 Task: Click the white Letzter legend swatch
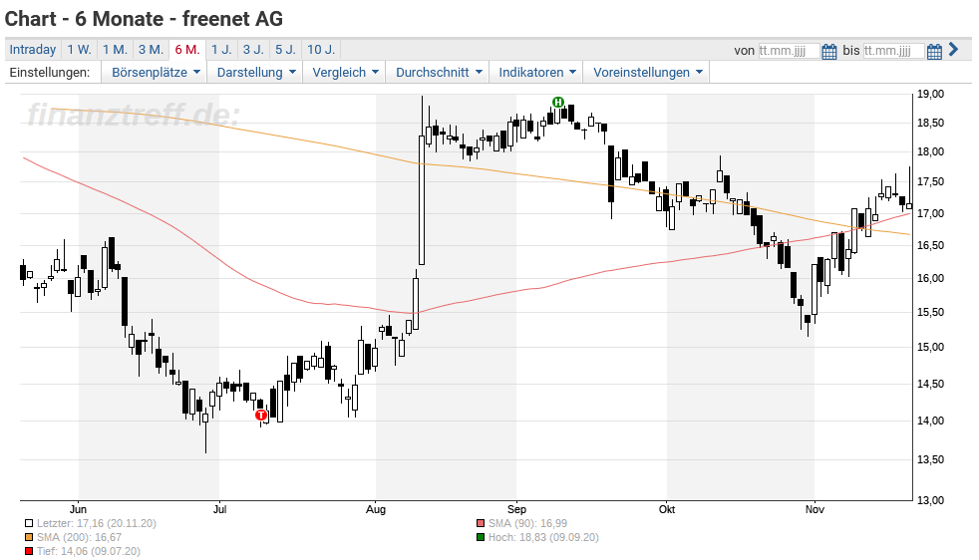(29, 524)
